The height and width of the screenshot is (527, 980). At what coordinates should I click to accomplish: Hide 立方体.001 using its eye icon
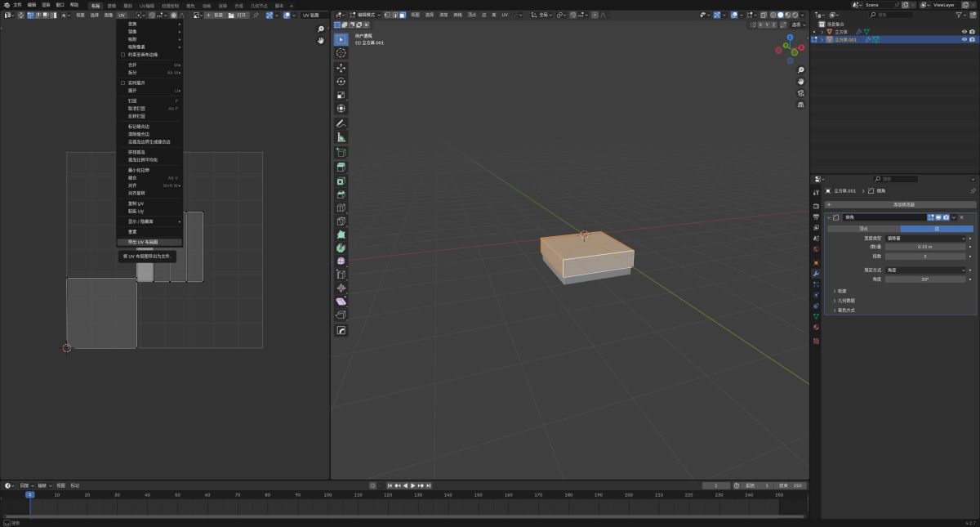(964, 39)
